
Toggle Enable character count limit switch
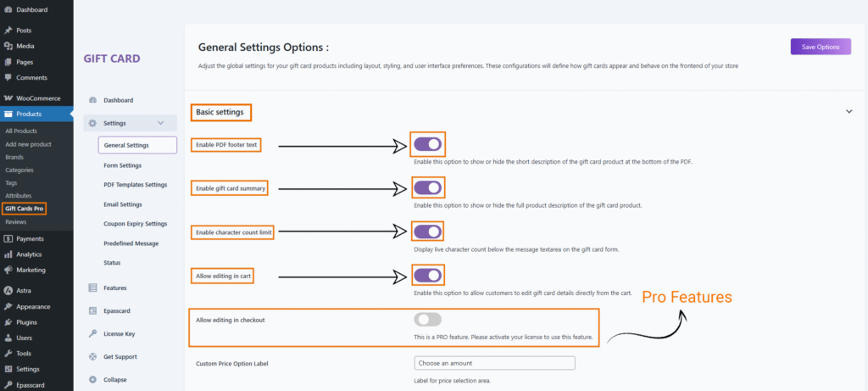coord(427,231)
